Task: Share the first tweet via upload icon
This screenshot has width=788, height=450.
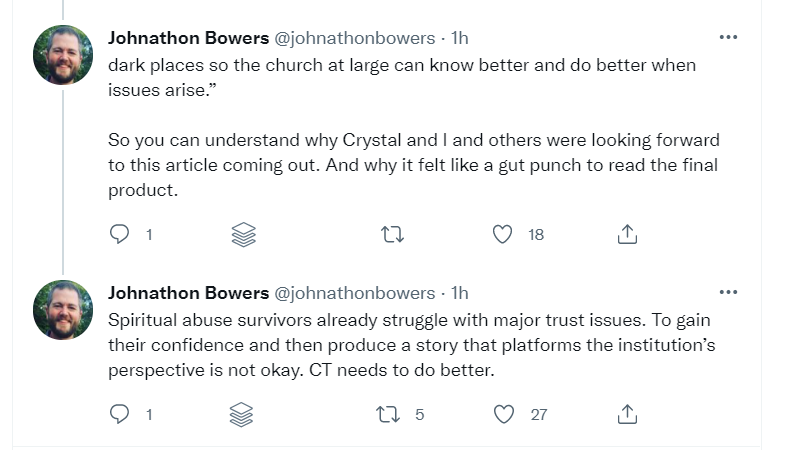Action: coord(627,235)
